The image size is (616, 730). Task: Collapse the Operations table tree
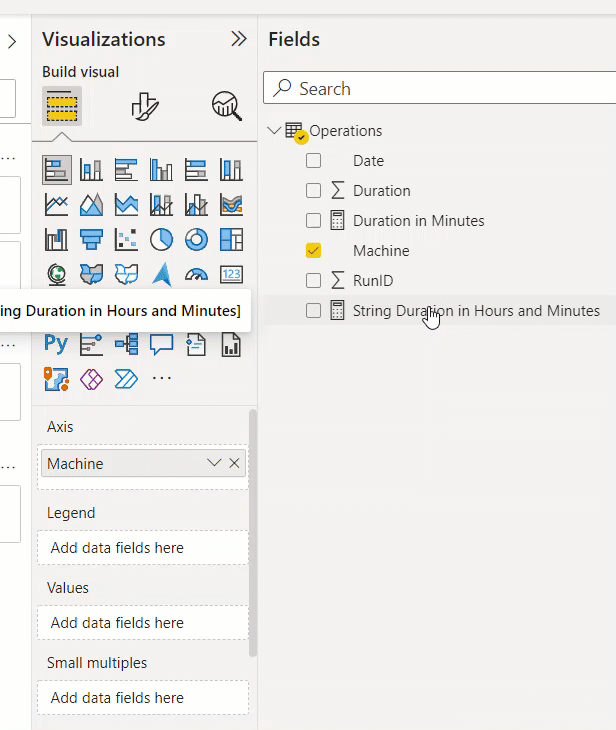[x=275, y=131]
